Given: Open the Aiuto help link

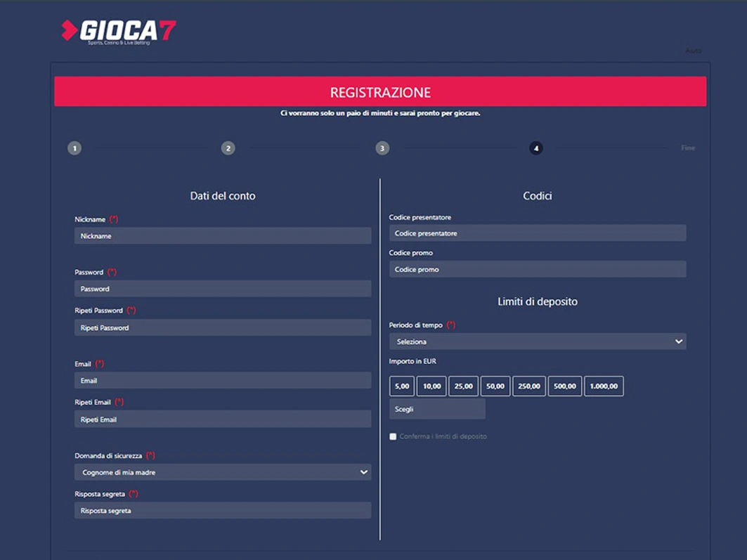Looking at the screenshot, I should (x=693, y=51).
